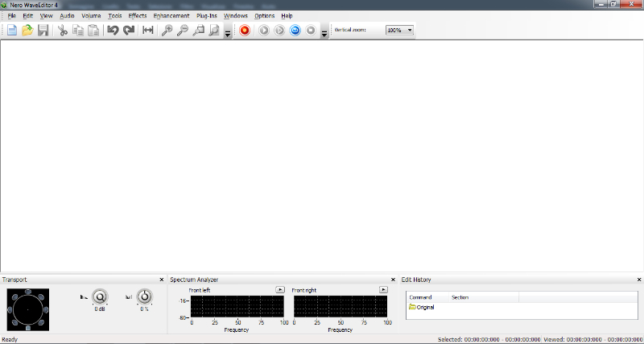Open a file with the folder icon

pos(27,31)
